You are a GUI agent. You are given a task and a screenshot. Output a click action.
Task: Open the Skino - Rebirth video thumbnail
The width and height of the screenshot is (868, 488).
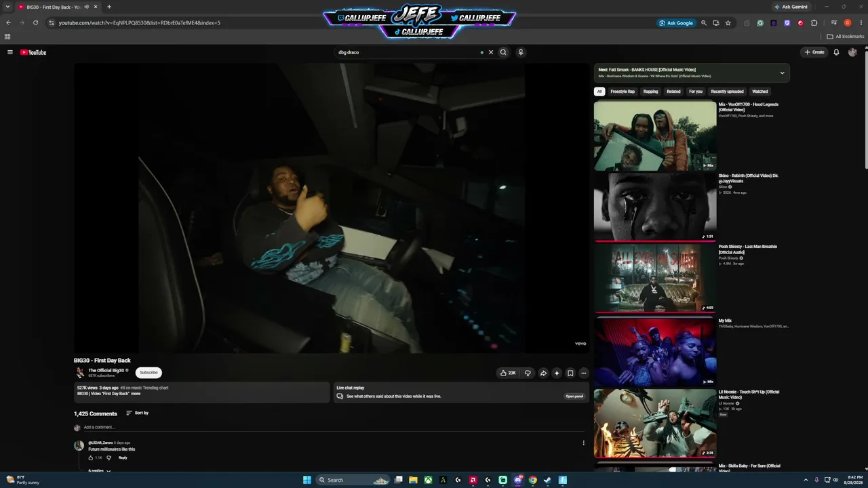[x=655, y=207]
